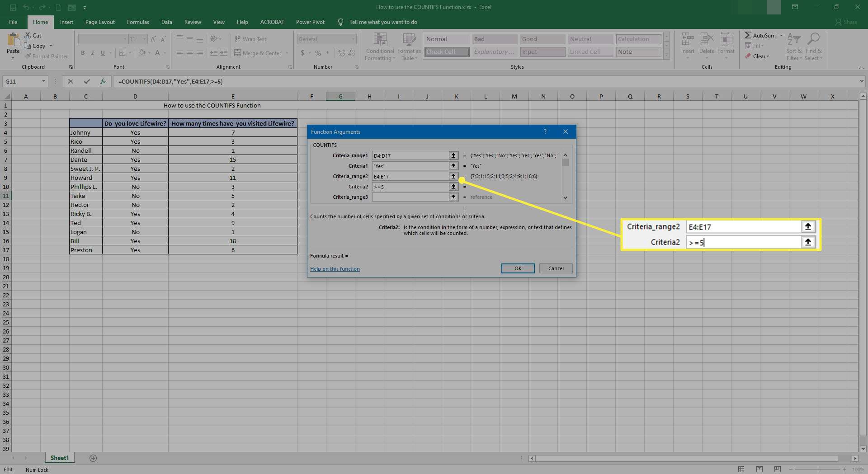Switch to the Formulas tab
The width and height of the screenshot is (868, 474).
pos(138,22)
